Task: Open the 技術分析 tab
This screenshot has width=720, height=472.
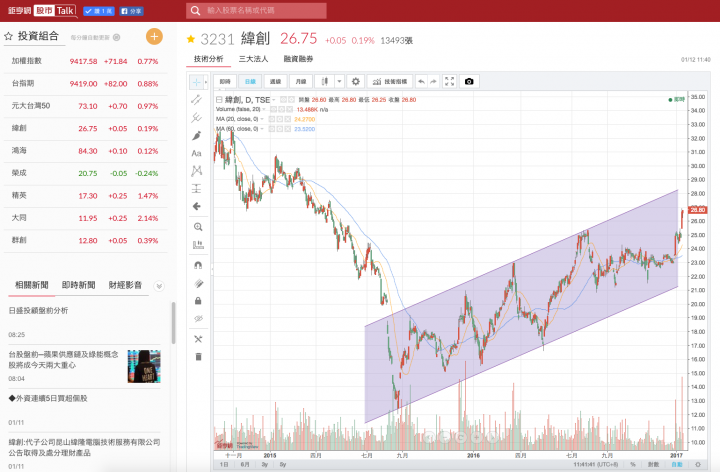Action: [208, 59]
